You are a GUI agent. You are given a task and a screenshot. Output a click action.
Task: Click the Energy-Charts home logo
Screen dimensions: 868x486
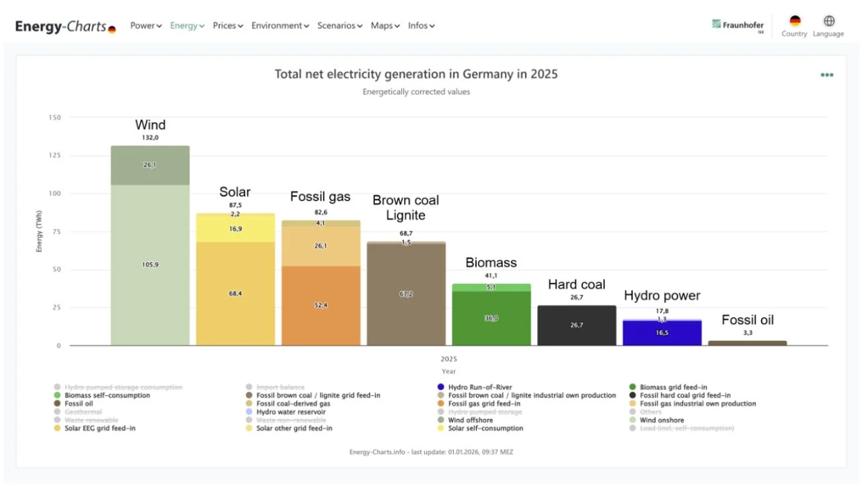coord(65,27)
